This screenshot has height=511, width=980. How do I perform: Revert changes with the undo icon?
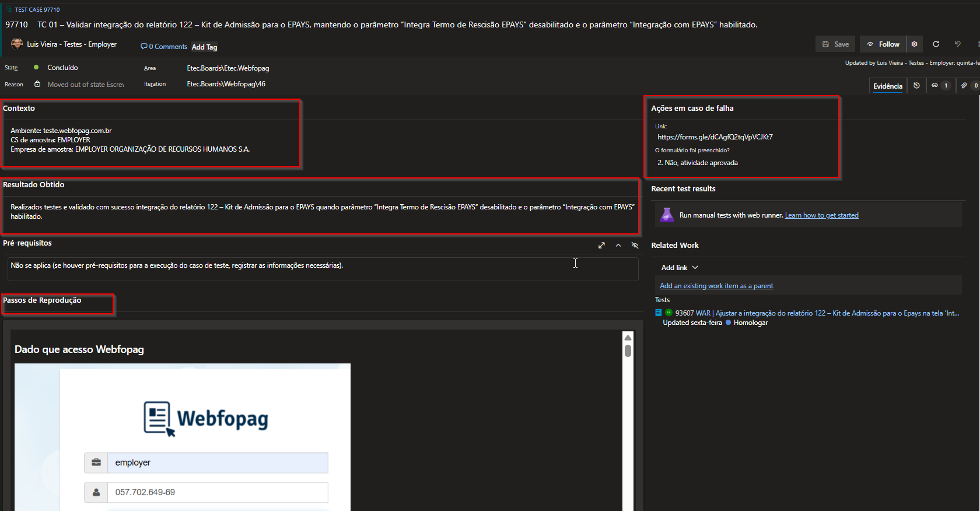957,44
